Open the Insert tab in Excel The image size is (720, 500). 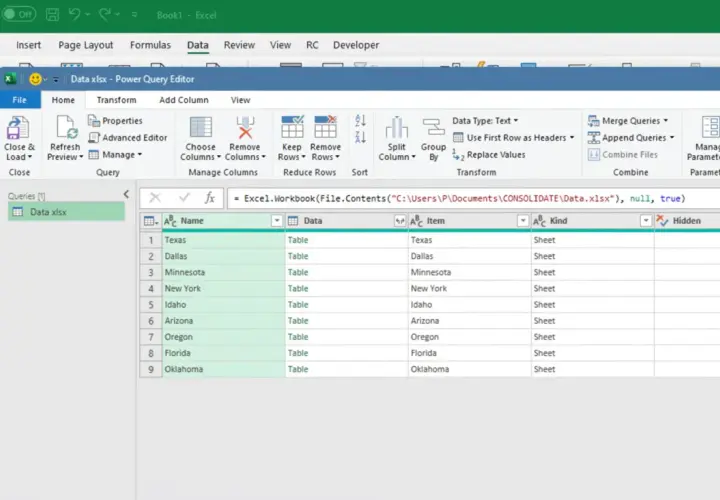click(28, 45)
